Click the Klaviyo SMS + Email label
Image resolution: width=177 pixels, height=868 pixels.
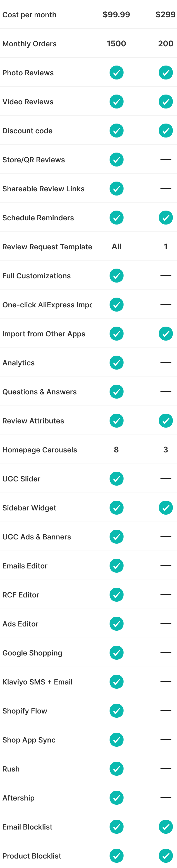pyautogui.click(x=37, y=682)
